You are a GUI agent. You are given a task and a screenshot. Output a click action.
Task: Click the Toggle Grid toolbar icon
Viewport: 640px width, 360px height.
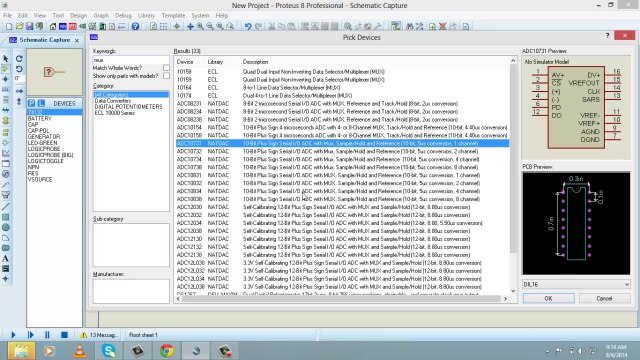(163, 26)
